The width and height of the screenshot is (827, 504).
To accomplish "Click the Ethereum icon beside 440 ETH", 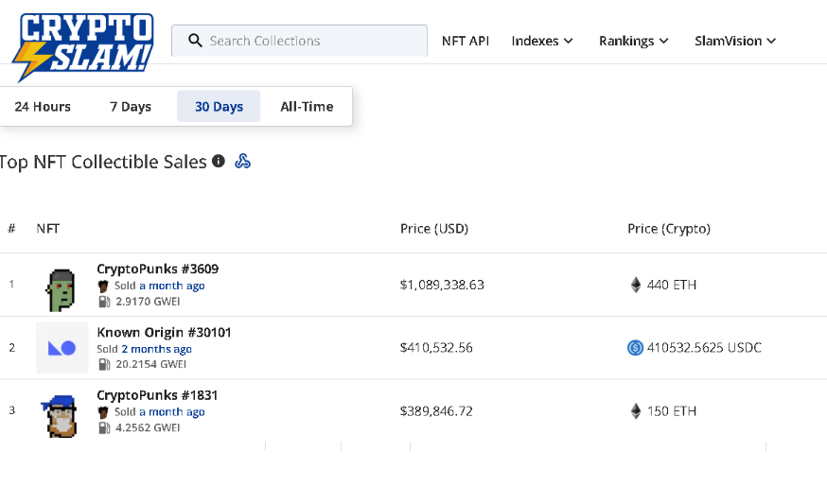I will tap(636, 285).
